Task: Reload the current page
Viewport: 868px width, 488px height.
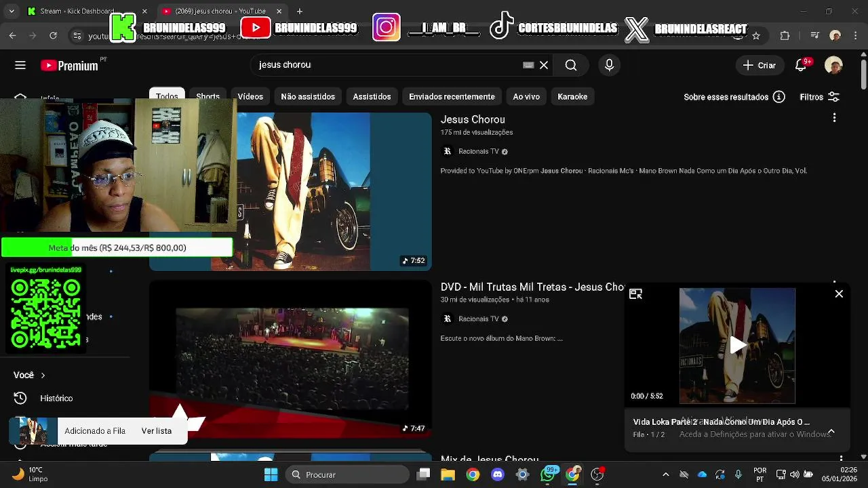Action: pyautogui.click(x=53, y=35)
